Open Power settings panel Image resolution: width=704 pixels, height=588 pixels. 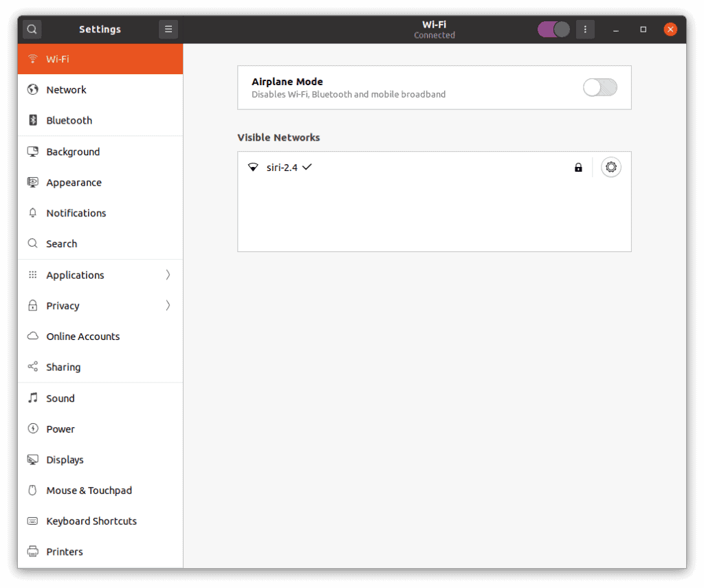pyautogui.click(x=100, y=429)
